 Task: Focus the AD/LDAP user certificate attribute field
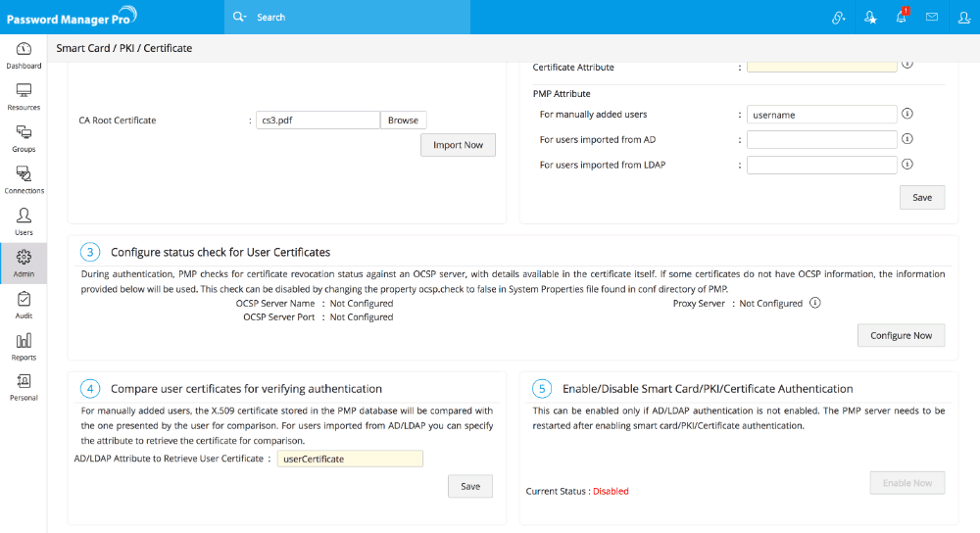348,459
